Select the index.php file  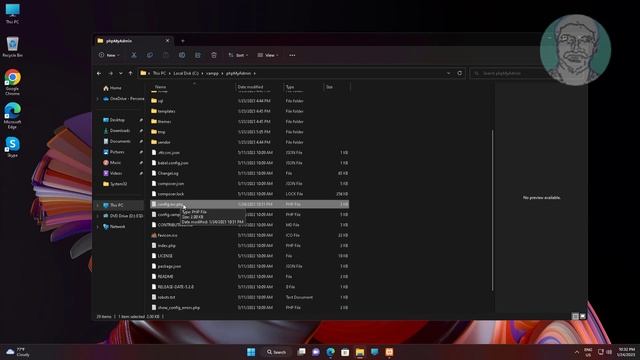pyautogui.click(x=249, y=245)
